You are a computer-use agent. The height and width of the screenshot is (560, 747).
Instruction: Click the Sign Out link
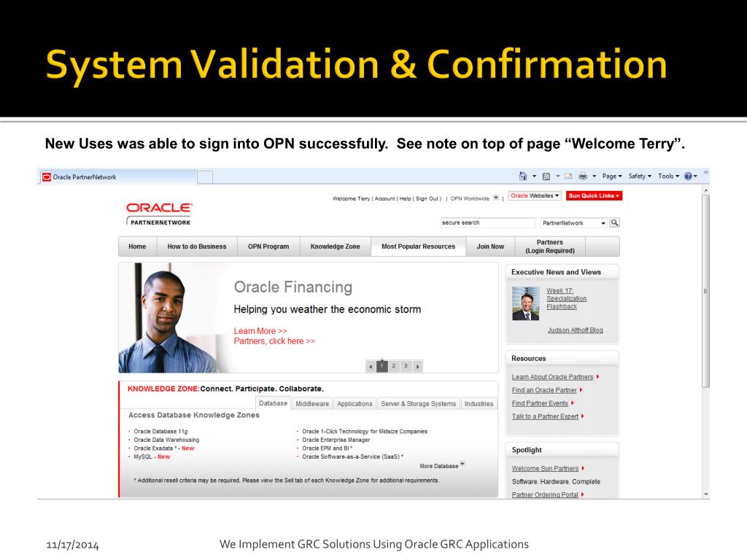[427, 198]
